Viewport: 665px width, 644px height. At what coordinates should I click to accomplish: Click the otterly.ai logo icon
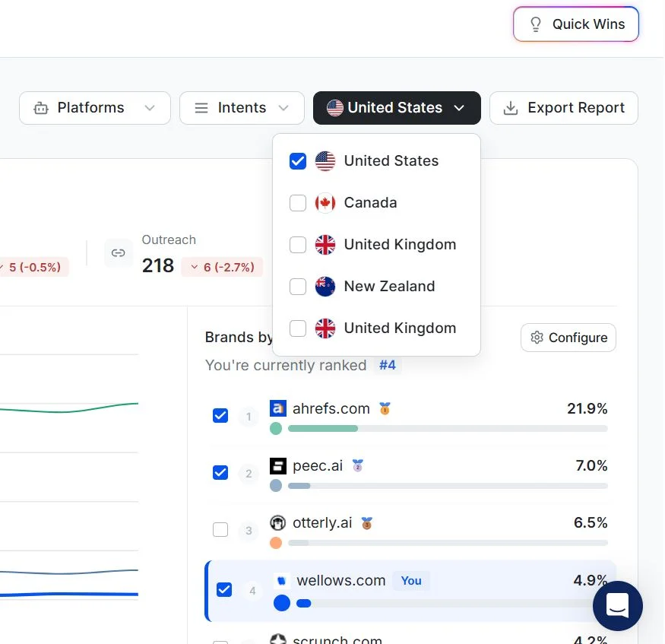click(278, 522)
